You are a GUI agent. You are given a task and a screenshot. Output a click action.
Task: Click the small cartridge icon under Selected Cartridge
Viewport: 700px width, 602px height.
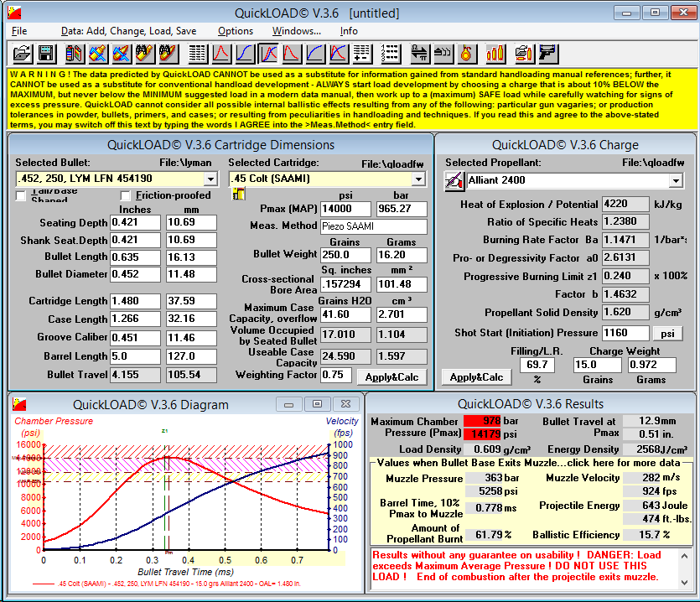coord(239,194)
